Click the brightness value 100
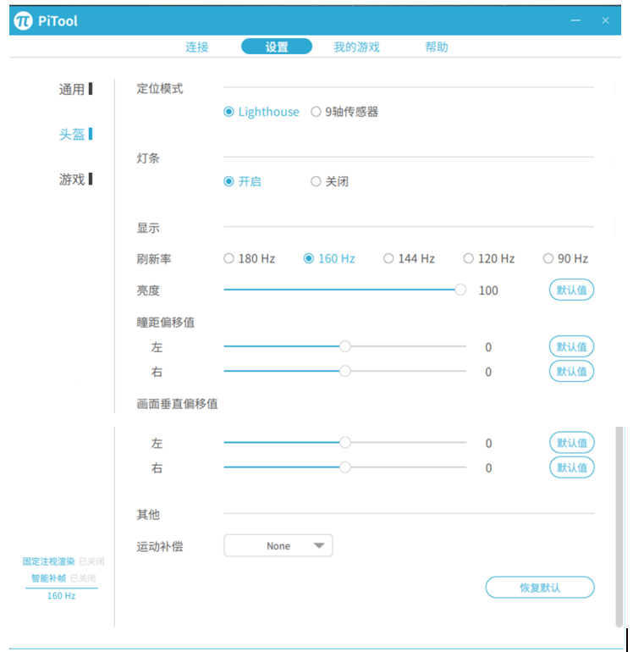The width and height of the screenshot is (644, 652). [488, 290]
